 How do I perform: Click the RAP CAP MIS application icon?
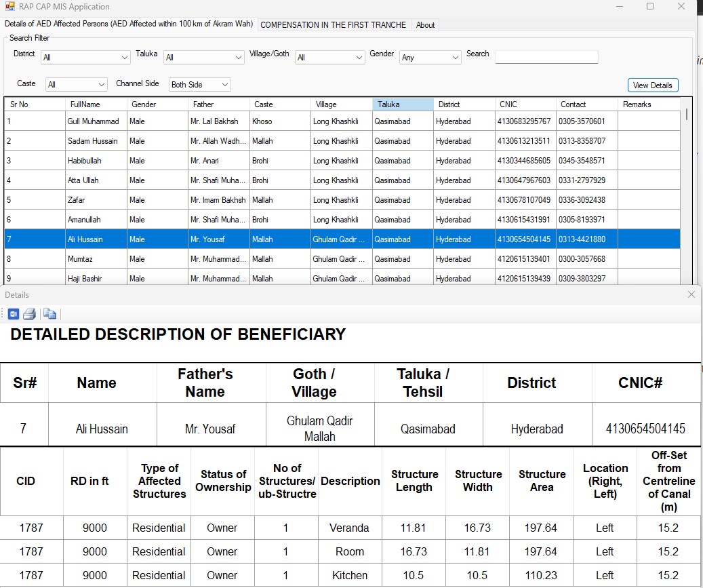tap(10, 6)
